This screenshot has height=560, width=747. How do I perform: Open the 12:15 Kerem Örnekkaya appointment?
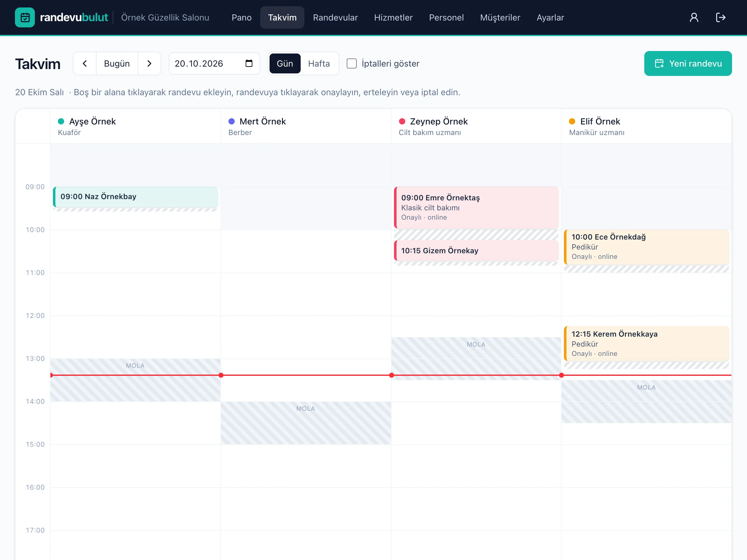pos(646,344)
